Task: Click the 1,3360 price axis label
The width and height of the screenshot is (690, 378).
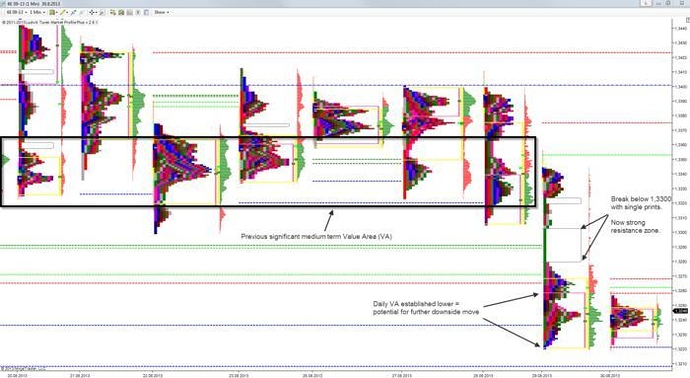Action: [680, 145]
